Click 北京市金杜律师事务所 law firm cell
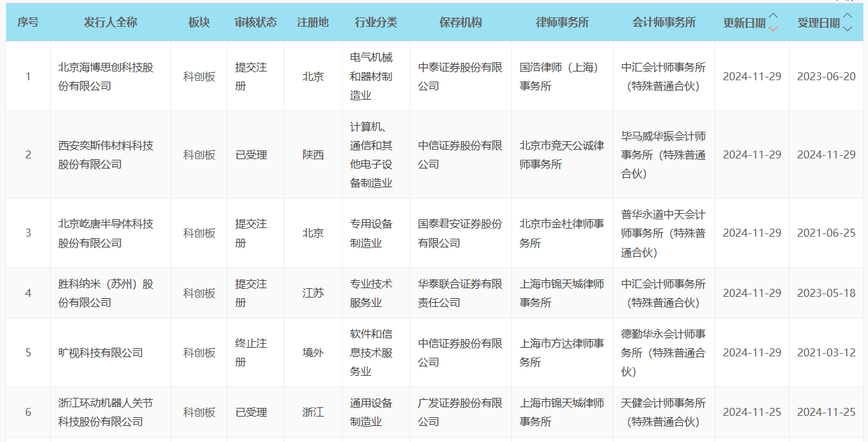The image size is (868, 442). (x=562, y=233)
